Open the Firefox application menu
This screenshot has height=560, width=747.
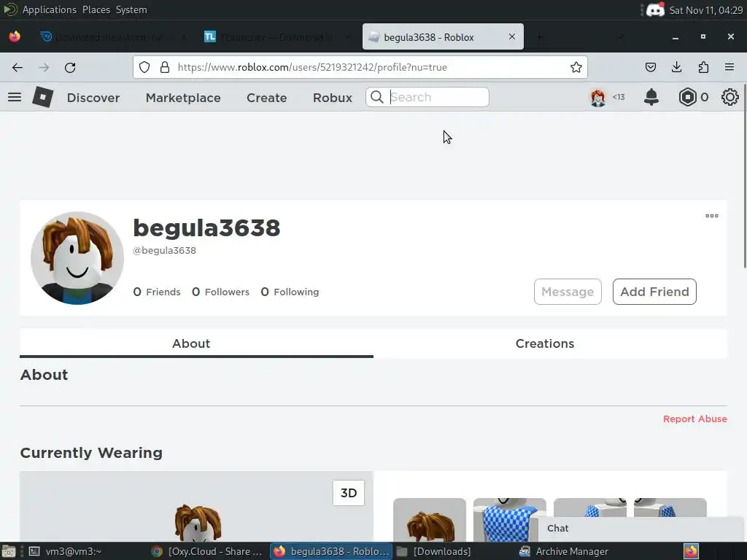coord(729,67)
